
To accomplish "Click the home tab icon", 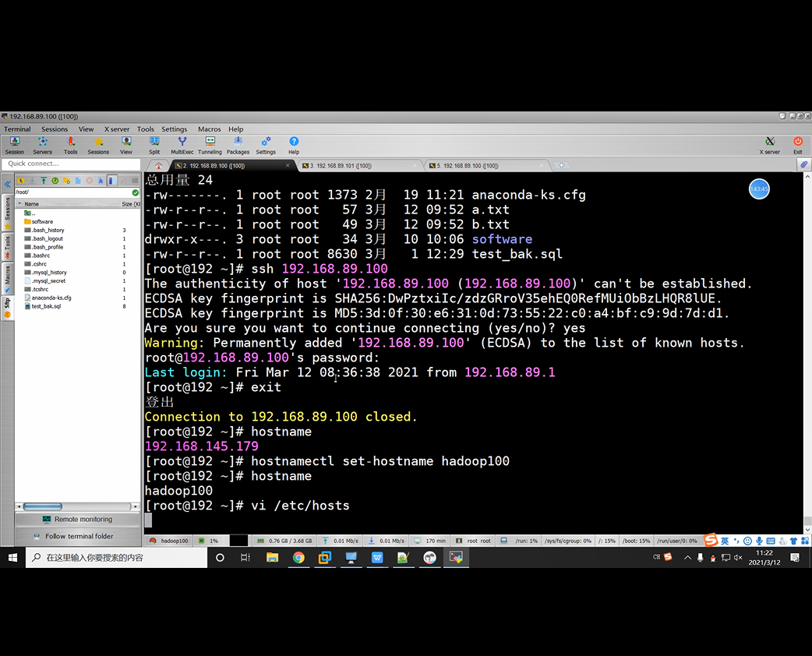I will tap(158, 166).
